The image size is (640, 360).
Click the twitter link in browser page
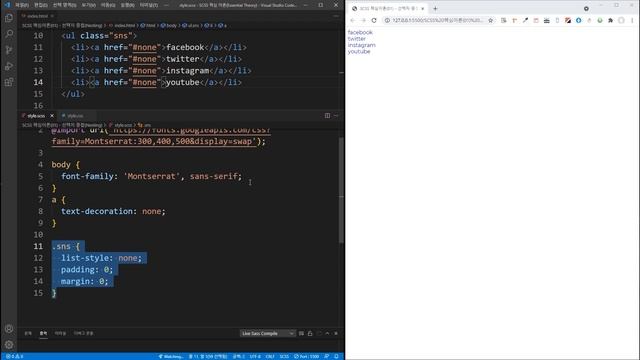[x=357, y=39]
